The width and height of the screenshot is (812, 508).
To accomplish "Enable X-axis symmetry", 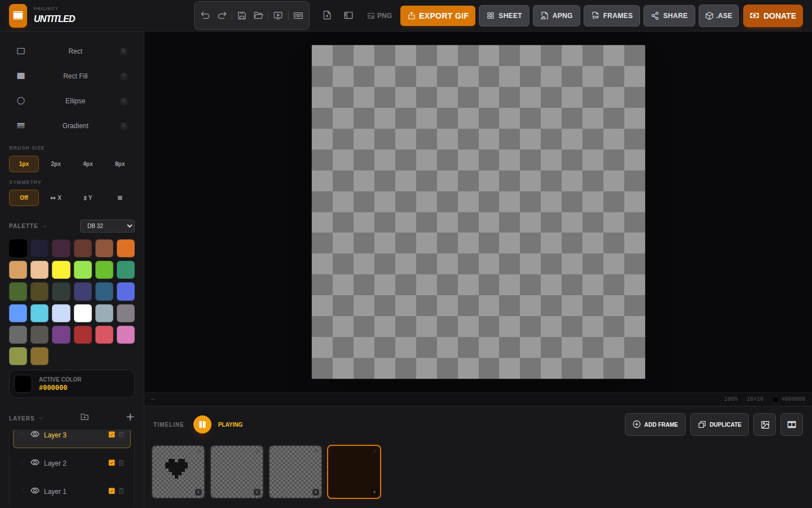I will (x=56, y=198).
